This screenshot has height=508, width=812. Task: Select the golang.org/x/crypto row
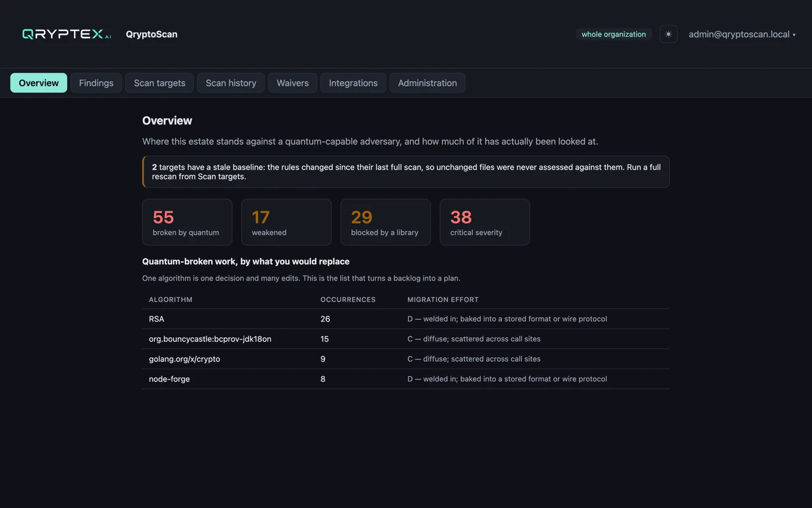pyautogui.click(x=406, y=359)
